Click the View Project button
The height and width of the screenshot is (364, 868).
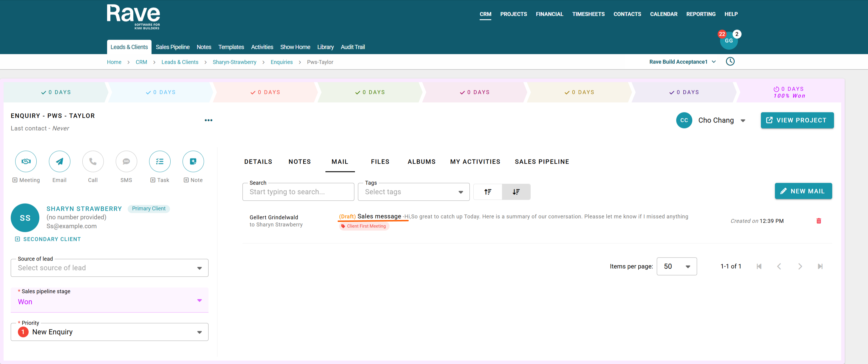click(x=797, y=120)
